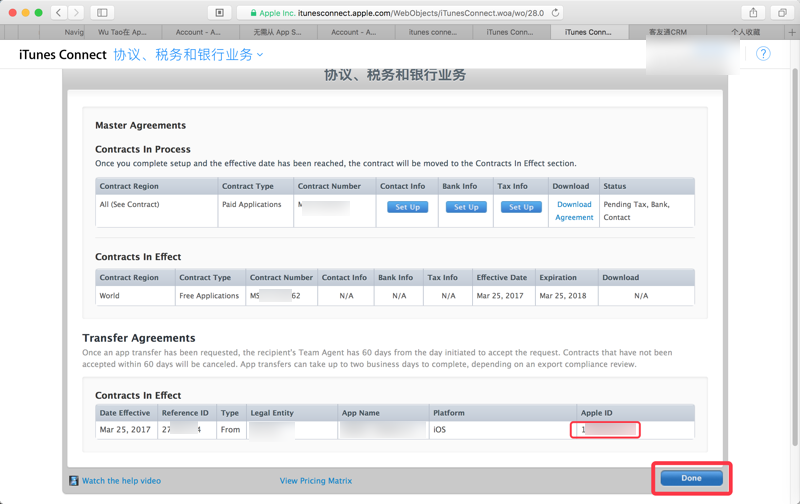Click the green lock icon in address bar
This screenshot has height=504, width=800.
point(253,13)
